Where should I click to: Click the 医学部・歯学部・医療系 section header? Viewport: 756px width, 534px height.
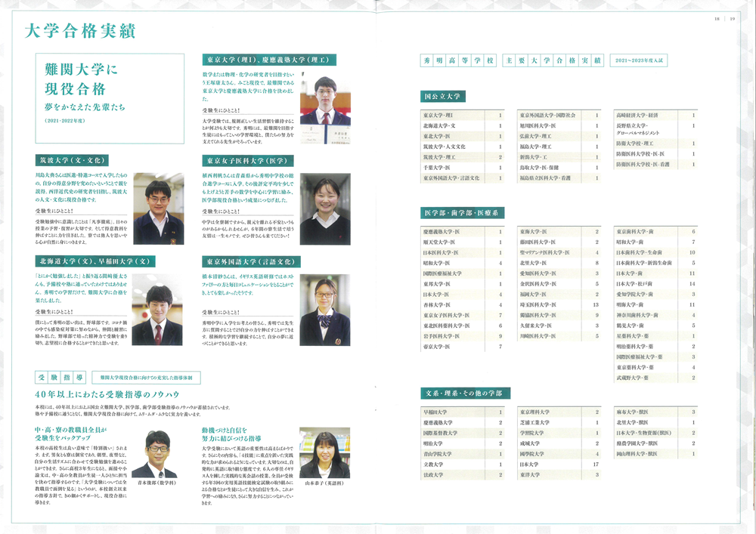tap(462, 213)
